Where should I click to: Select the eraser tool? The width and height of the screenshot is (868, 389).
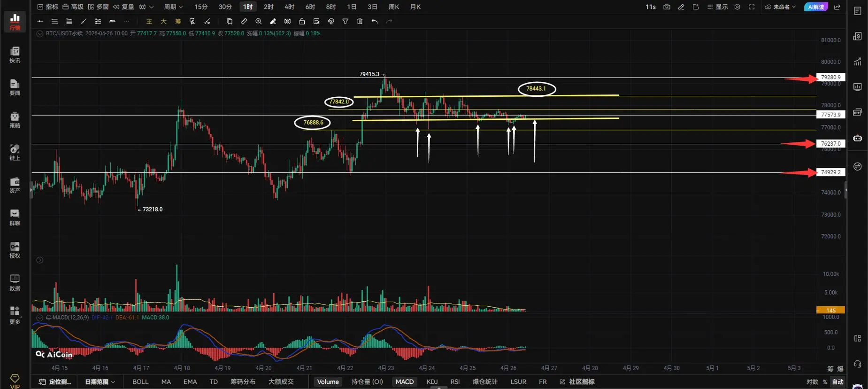273,21
